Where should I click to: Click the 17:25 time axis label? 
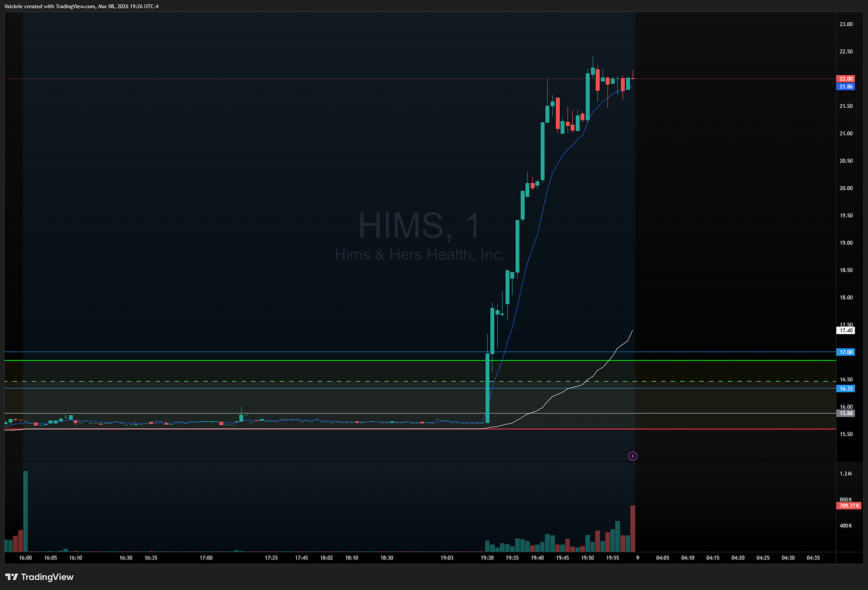271,558
